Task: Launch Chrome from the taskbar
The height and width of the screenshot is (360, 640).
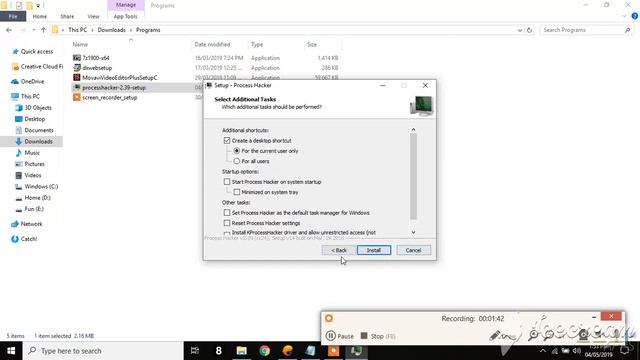Action: 264,351
